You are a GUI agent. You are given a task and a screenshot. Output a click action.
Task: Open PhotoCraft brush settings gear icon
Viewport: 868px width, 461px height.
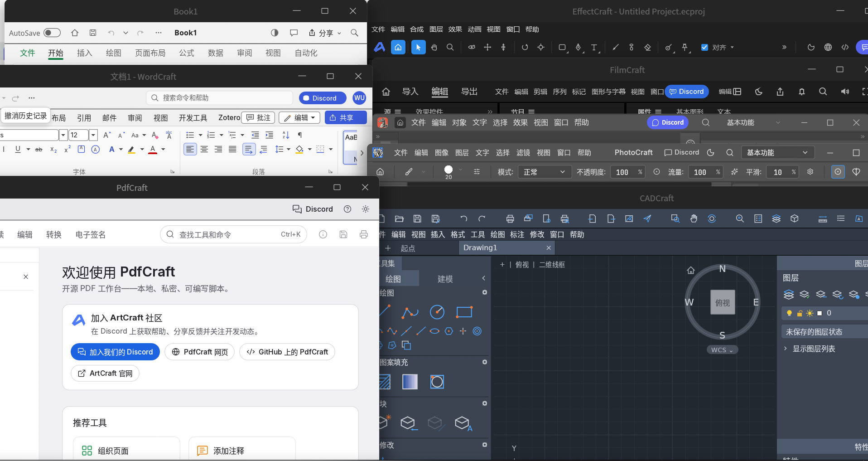click(810, 172)
